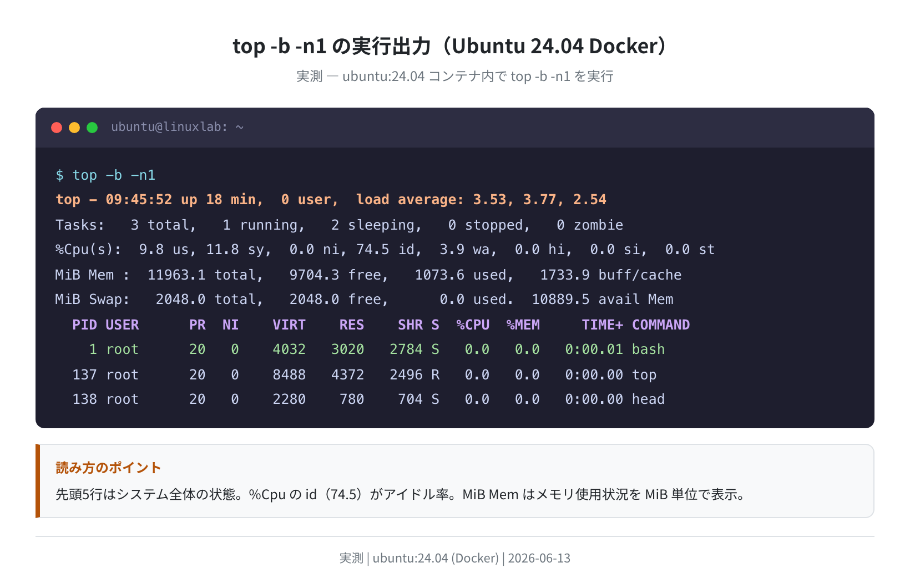Click the subtitle starting with "実測 — ubuntu:24.04 コンテナ内で"
The width and height of the screenshot is (910, 588).
tap(455, 76)
